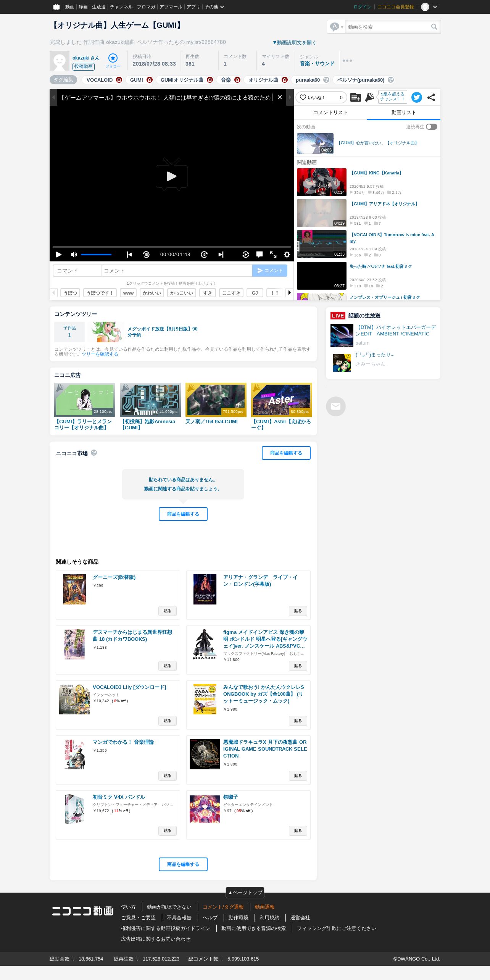
Task: Click the ▲ページトップ button
Action: point(245,893)
